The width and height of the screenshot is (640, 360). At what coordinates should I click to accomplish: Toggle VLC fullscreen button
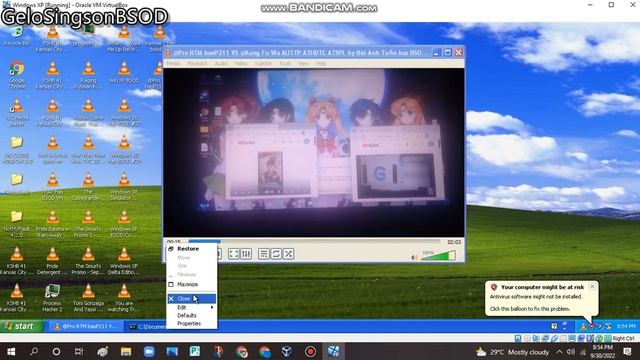coord(233,254)
